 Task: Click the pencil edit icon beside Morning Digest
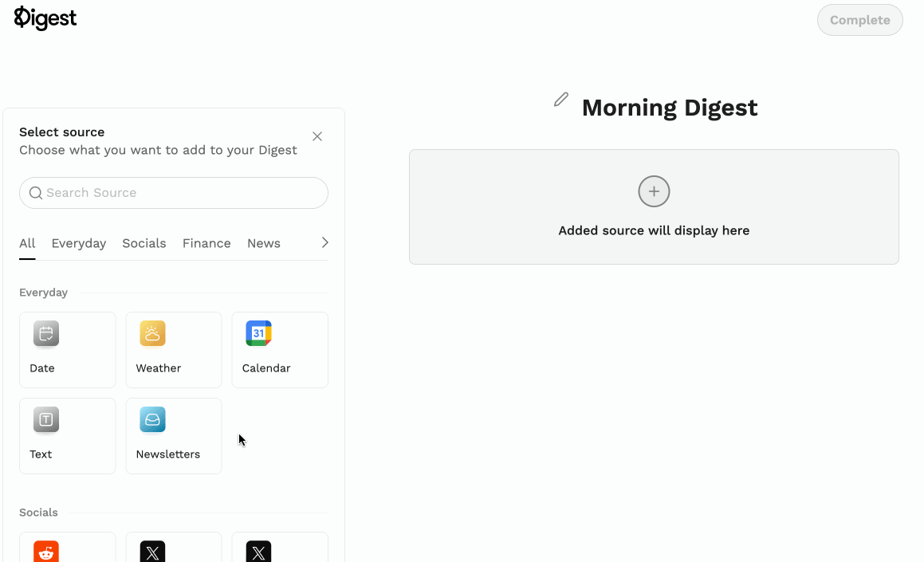click(x=561, y=100)
